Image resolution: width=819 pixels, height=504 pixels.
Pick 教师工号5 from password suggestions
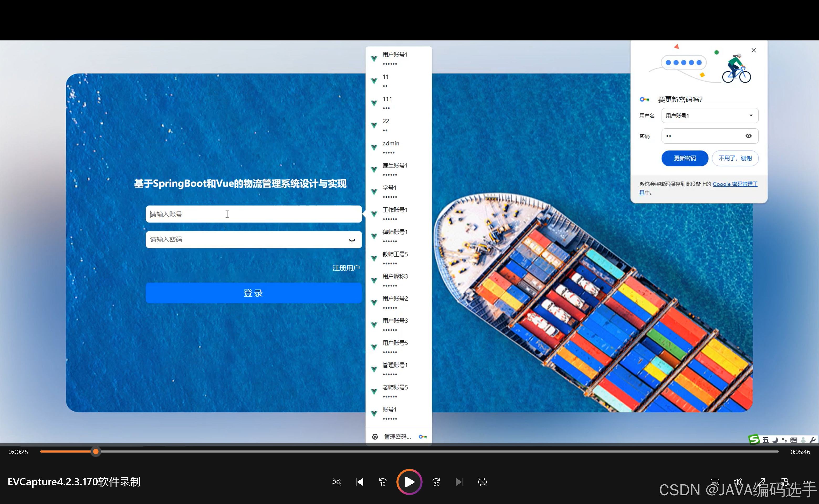click(399, 258)
